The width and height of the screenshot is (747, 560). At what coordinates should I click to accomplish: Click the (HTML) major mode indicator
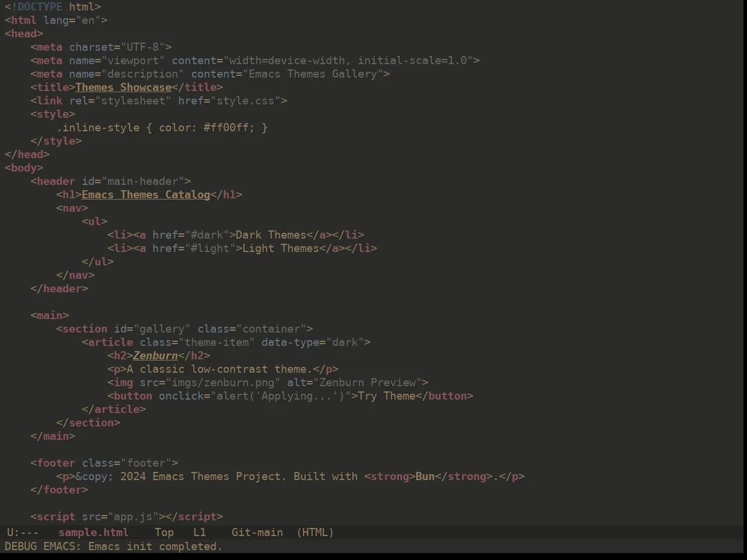[315, 533]
